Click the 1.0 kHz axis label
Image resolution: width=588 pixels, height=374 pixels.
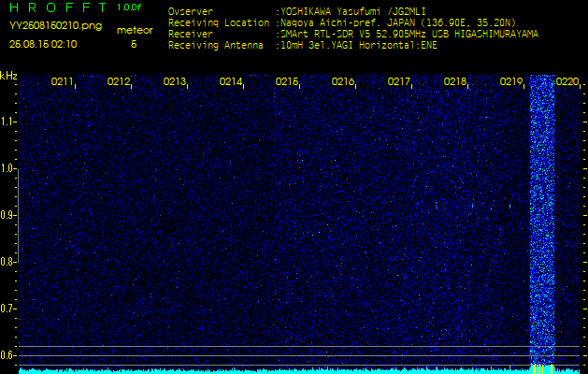(x=7, y=169)
